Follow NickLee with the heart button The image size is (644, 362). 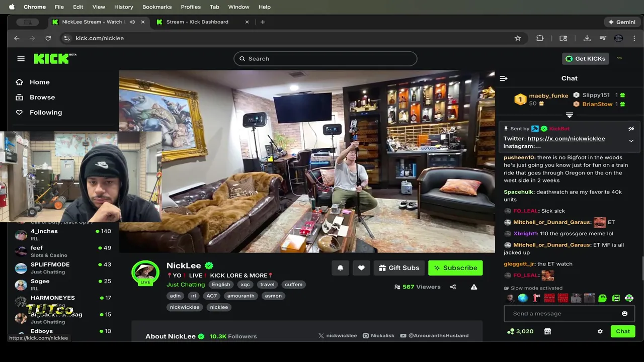(361, 268)
